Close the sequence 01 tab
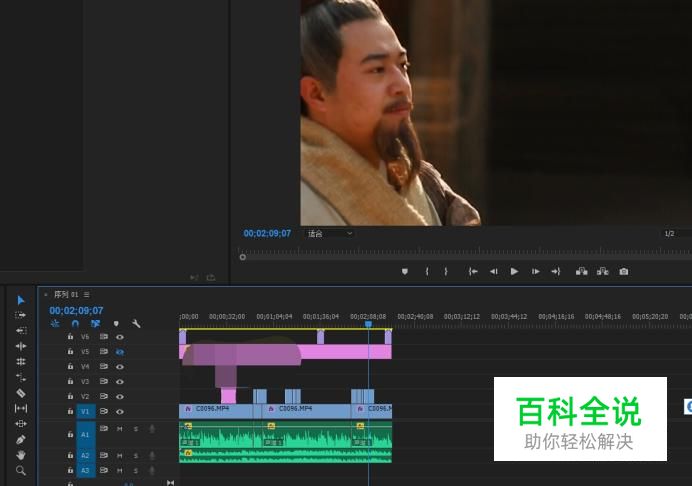This screenshot has height=486, width=692. point(46,294)
